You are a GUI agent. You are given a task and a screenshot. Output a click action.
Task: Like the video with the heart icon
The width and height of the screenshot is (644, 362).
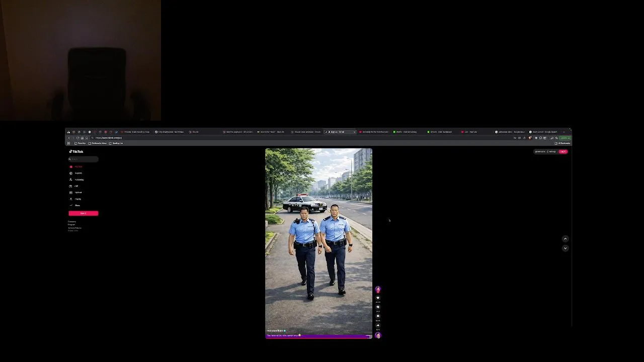tap(378, 298)
